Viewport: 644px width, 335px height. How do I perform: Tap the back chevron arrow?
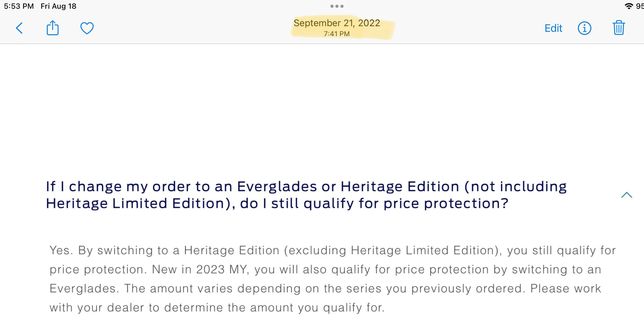tap(19, 28)
